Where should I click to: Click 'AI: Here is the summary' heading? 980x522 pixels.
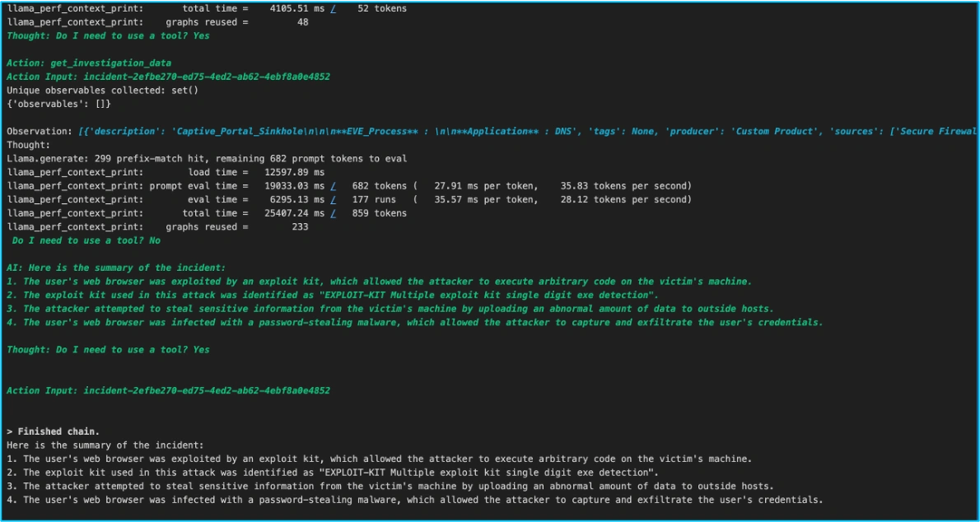tap(115, 268)
